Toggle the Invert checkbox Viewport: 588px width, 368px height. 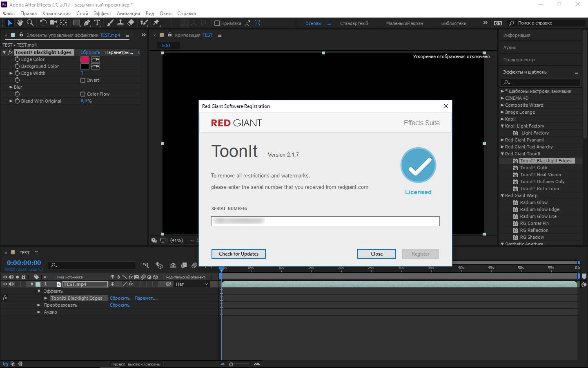(x=83, y=80)
